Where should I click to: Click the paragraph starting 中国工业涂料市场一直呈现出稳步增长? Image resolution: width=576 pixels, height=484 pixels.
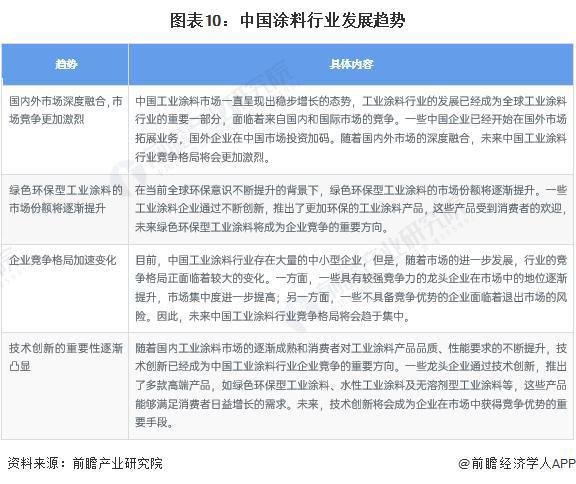(351, 129)
